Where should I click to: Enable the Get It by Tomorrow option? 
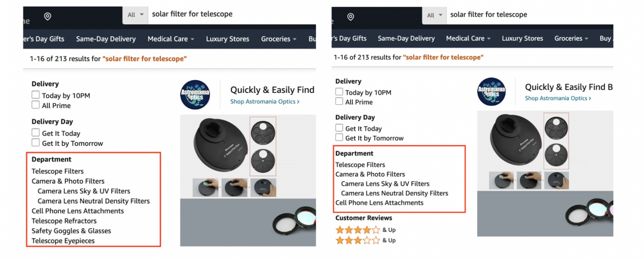pyautogui.click(x=36, y=143)
